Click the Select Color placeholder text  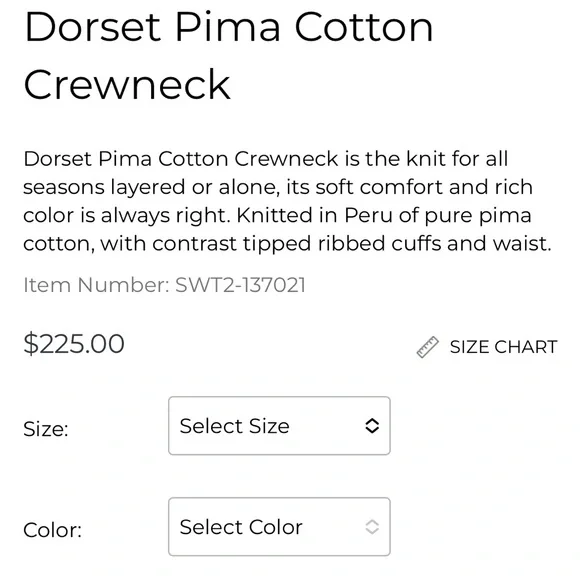click(x=241, y=527)
